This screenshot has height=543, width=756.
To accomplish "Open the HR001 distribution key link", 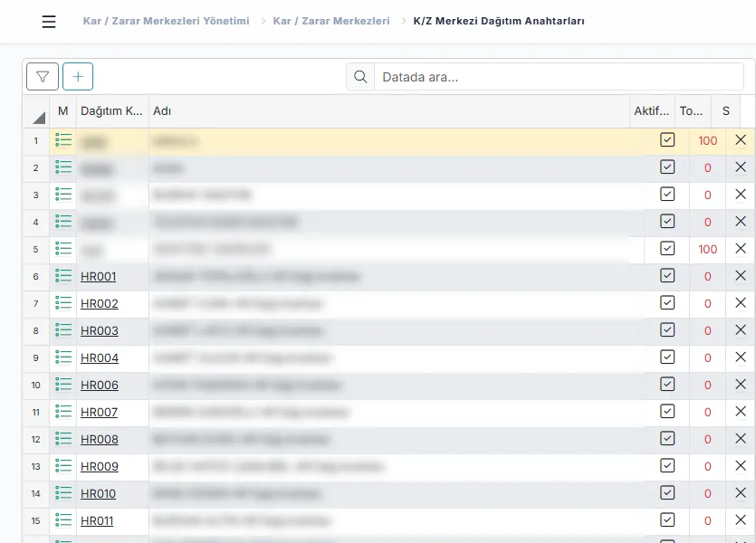I will coord(99,277).
